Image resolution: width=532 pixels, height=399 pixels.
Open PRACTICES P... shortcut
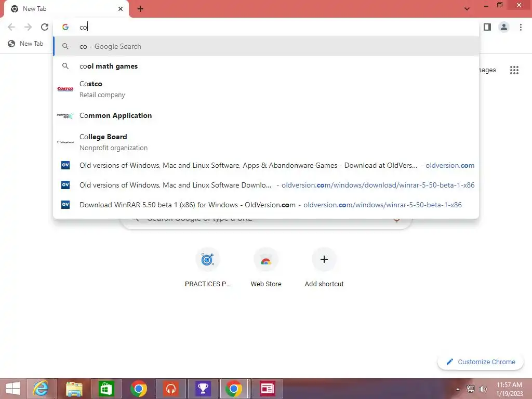click(x=208, y=268)
